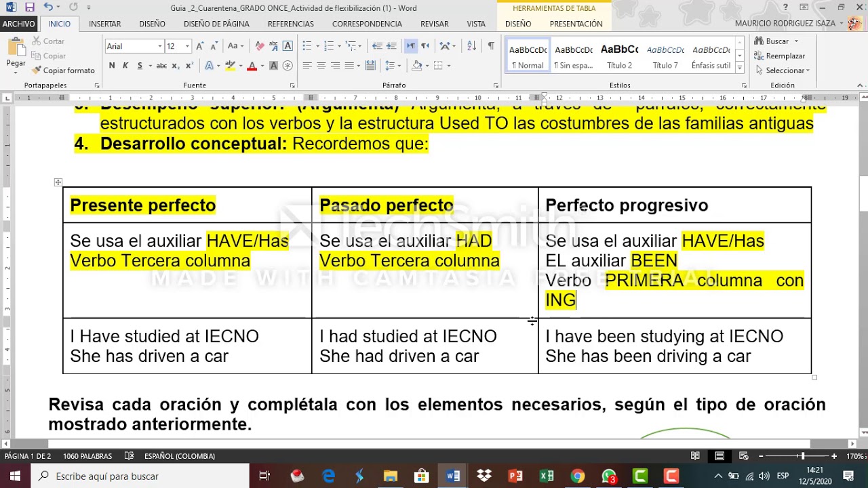Center the paragraph text
Viewport: 868px width, 488px height.
(x=321, y=66)
